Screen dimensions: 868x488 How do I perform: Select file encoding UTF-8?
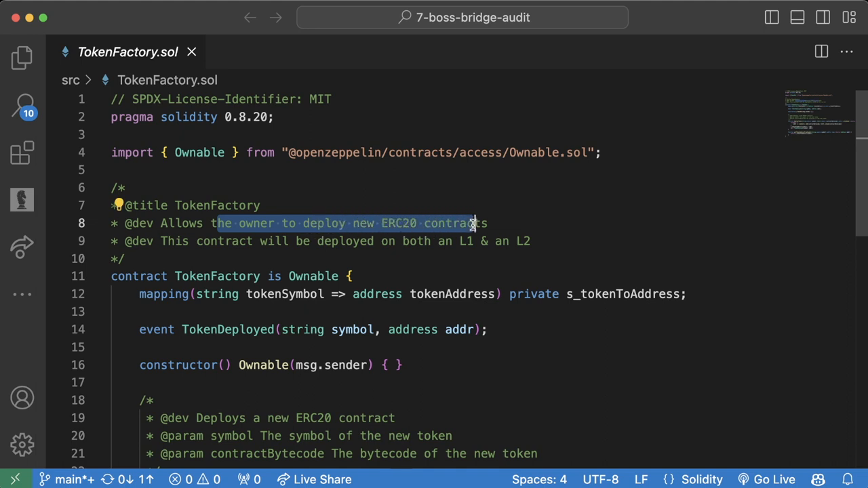click(600, 479)
